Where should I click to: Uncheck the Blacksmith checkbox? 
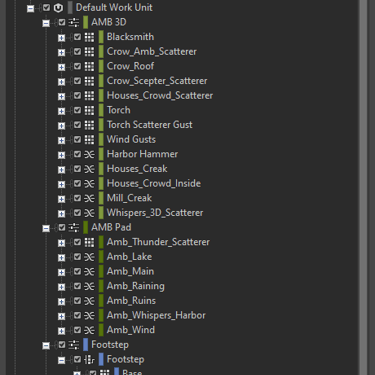click(x=77, y=37)
